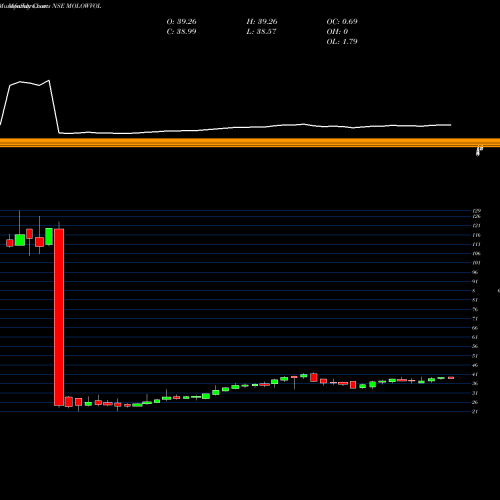Viewport: 500px width, 500px height.
Task: Select the 41 price axis label
Action: click(x=475, y=374)
